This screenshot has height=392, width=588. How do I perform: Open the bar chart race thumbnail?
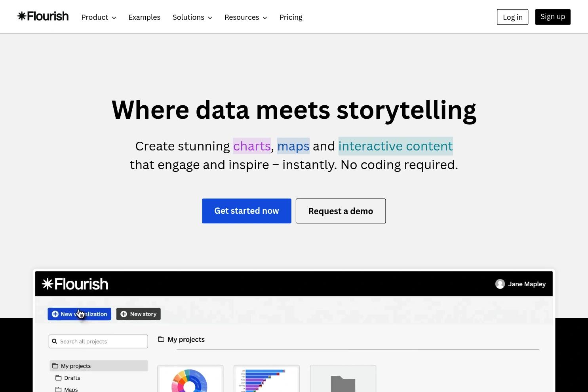[267, 379]
